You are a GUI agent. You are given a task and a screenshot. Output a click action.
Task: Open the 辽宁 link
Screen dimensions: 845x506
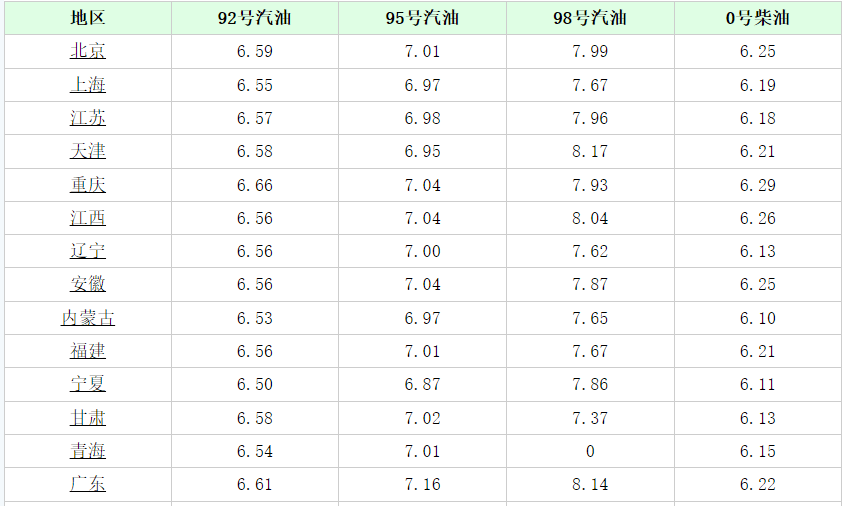pos(88,251)
